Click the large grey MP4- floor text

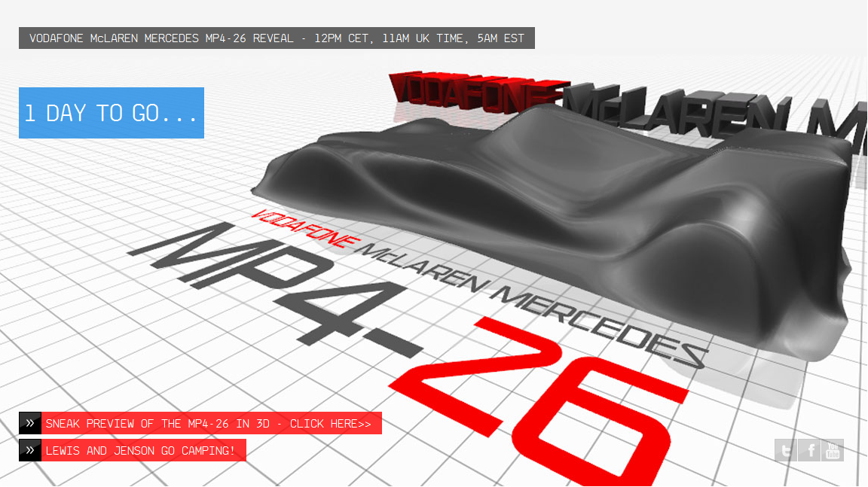point(286,286)
